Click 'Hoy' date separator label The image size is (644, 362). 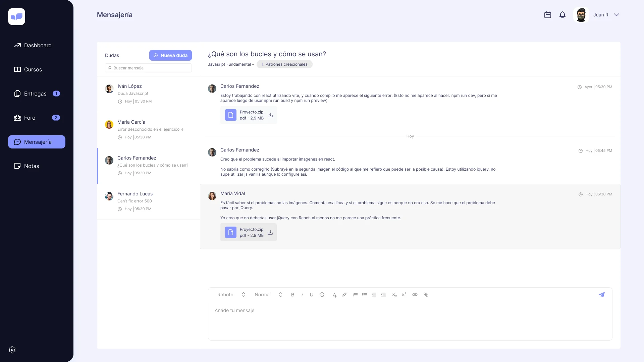(x=410, y=136)
